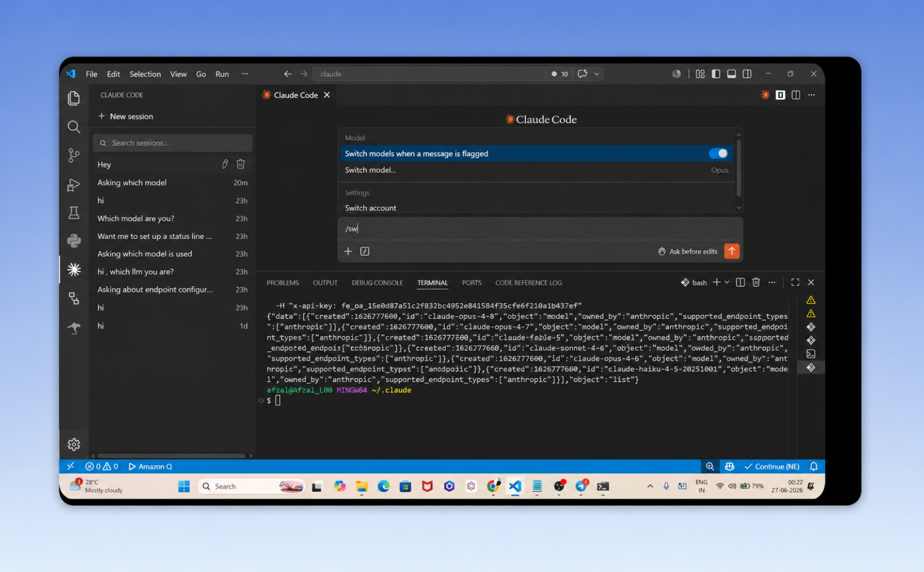Click the plus attach icon below prompt

coord(348,251)
